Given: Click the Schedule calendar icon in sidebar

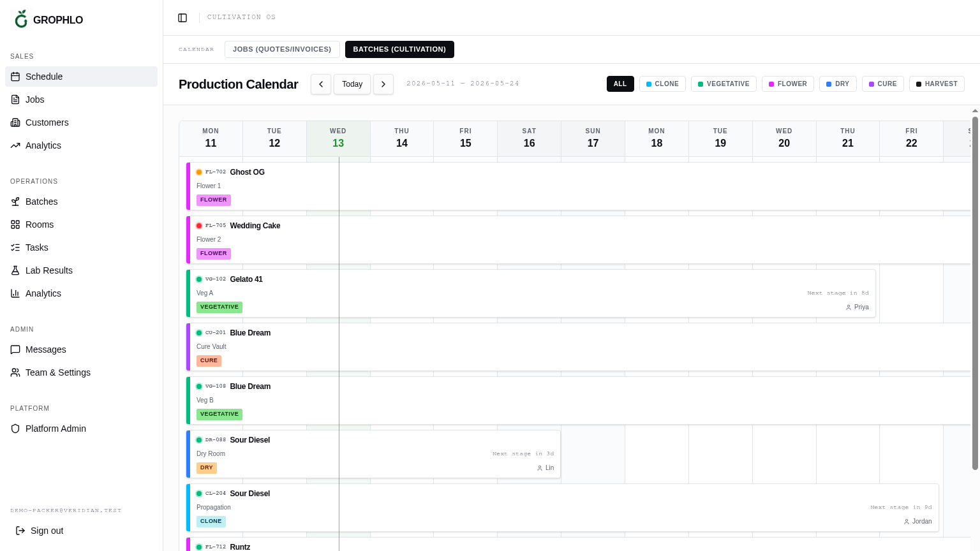Looking at the screenshot, I should 15,77.
